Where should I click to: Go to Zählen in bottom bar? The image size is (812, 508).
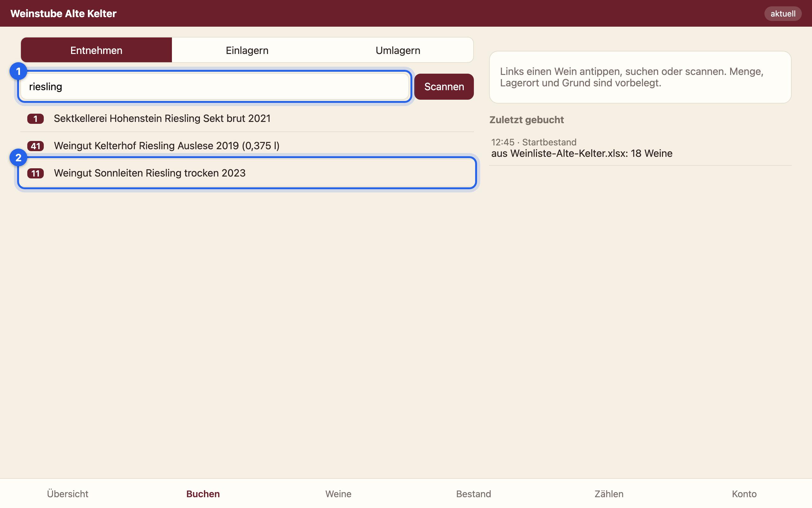click(609, 493)
